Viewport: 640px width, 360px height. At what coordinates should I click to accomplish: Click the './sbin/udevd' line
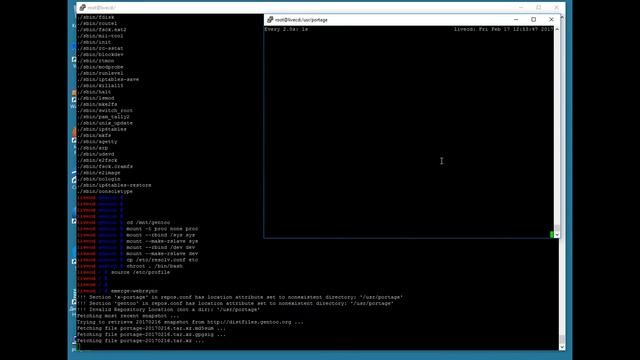(x=96, y=154)
